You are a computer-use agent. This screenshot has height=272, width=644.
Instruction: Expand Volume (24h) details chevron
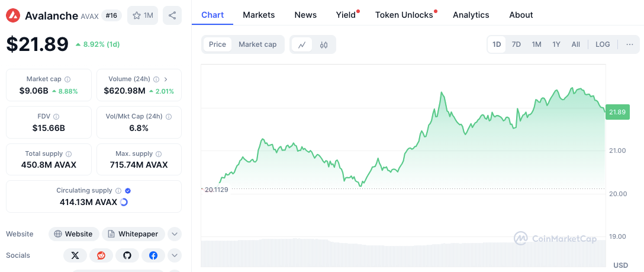166,79
